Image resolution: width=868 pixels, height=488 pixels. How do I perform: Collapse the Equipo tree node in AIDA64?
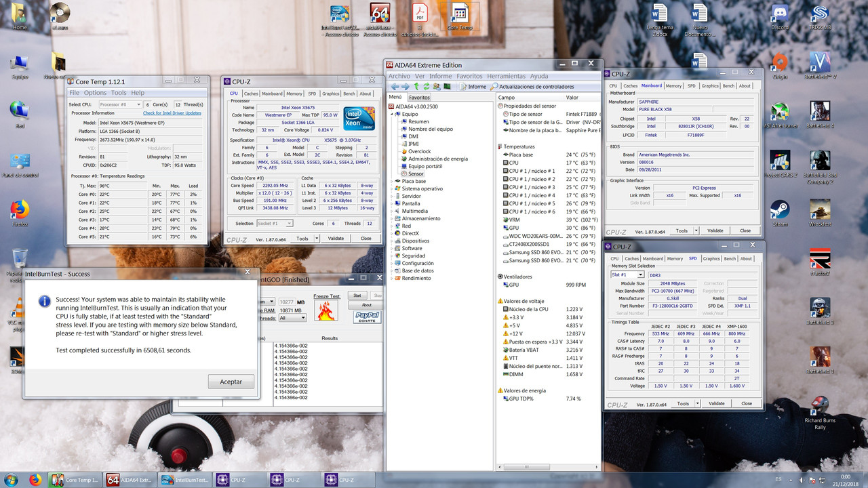click(x=392, y=114)
